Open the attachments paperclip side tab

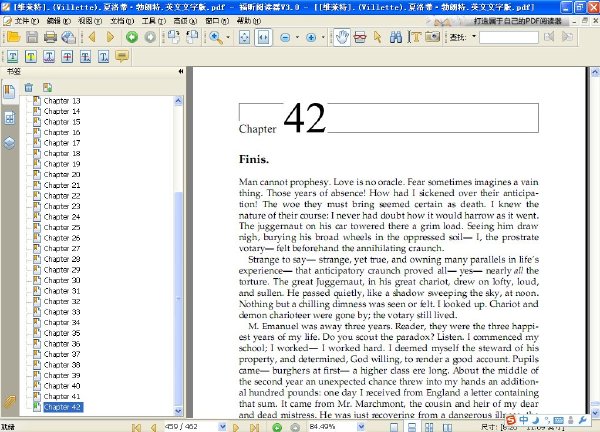click(x=9, y=401)
